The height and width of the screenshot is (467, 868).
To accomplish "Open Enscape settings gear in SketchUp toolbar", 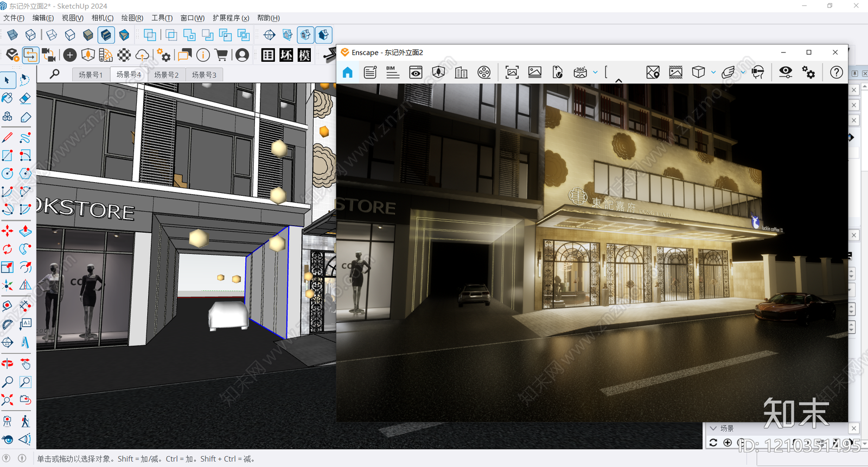I will (163, 55).
